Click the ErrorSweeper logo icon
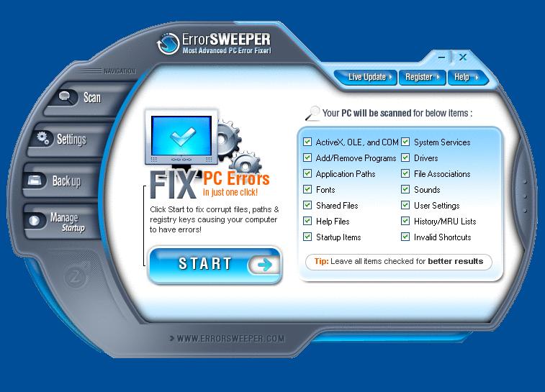This screenshot has width=545, height=392. (168, 43)
